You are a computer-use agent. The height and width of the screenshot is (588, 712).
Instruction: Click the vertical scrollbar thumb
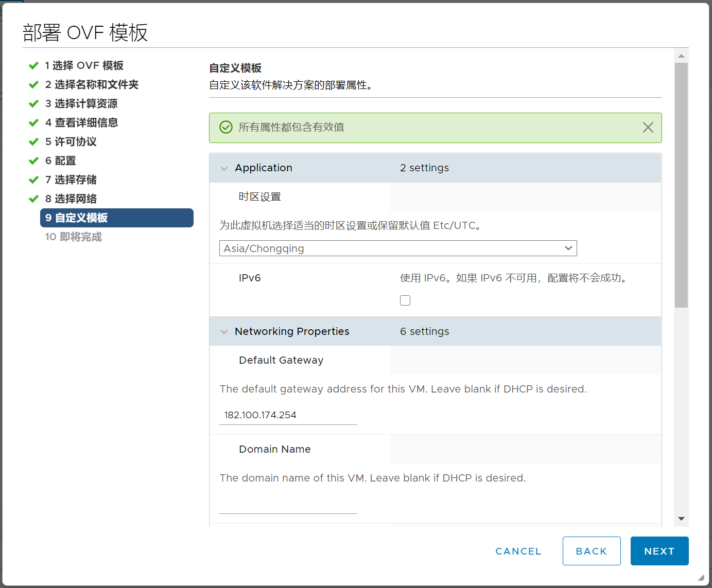coord(681,185)
